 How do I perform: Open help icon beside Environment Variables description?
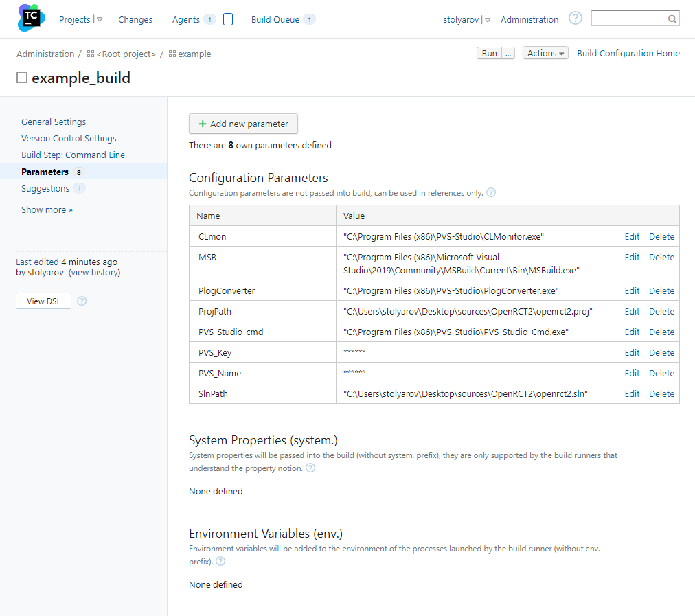pyautogui.click(x=220, y=562)
